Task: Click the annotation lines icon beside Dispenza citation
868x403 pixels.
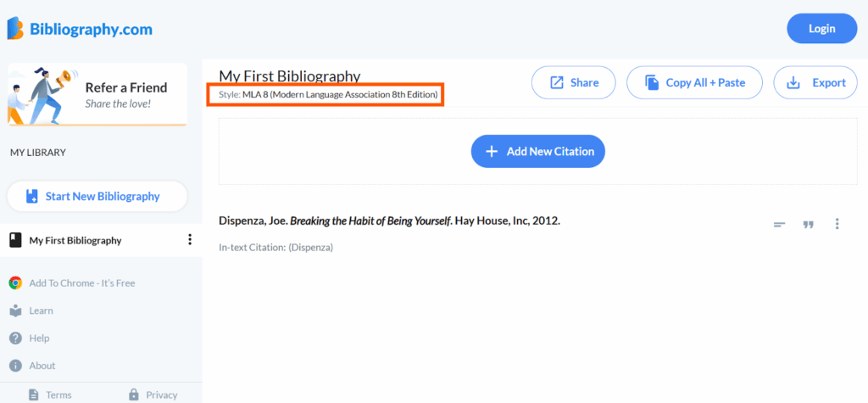Action: 780,225
